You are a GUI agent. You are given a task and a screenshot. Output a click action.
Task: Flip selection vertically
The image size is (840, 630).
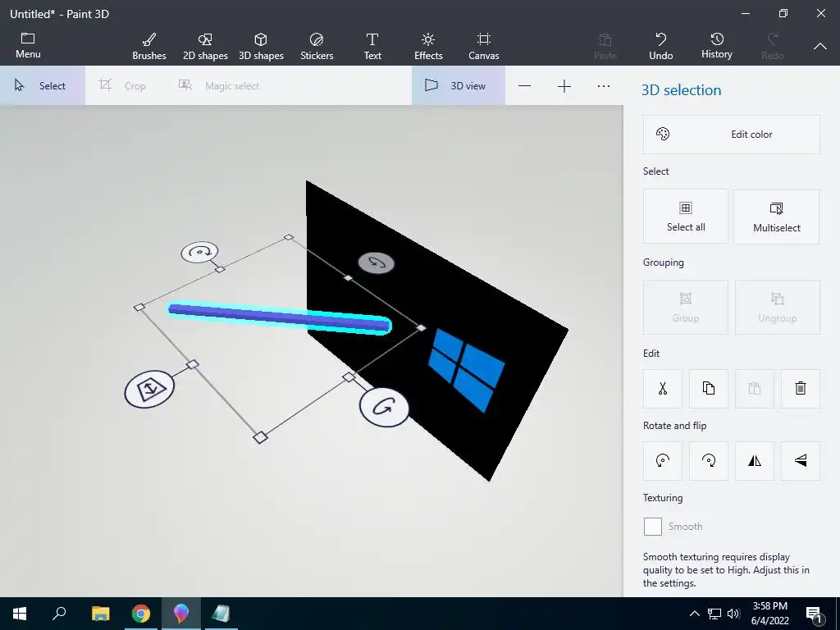(801, 461)
